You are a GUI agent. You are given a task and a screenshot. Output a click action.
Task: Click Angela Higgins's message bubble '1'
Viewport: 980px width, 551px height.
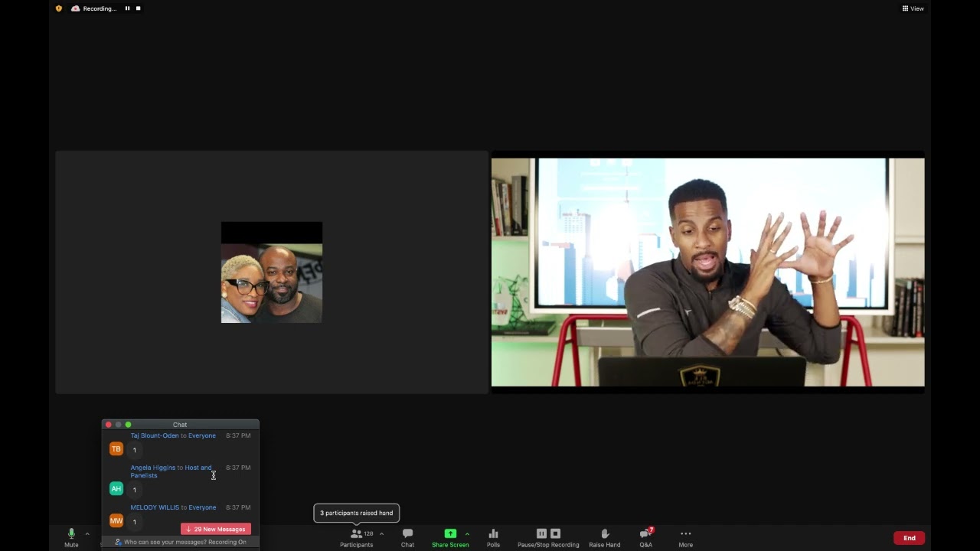point(135,490)
